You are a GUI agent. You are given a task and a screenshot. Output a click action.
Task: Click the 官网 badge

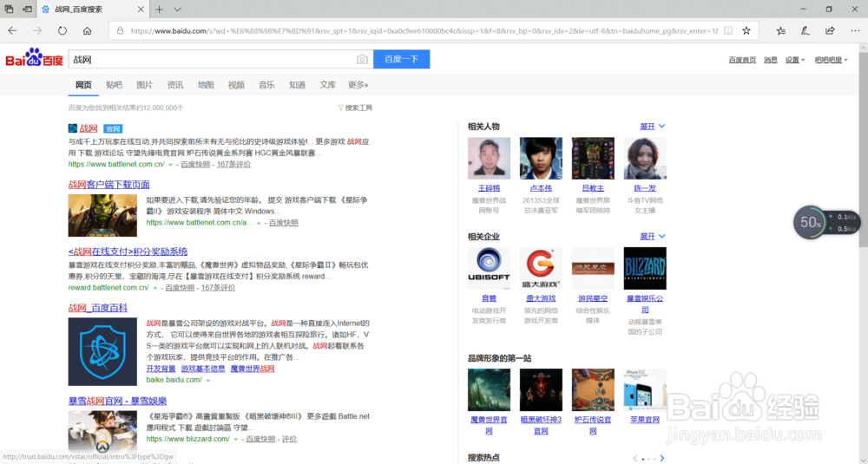(113, 129)
